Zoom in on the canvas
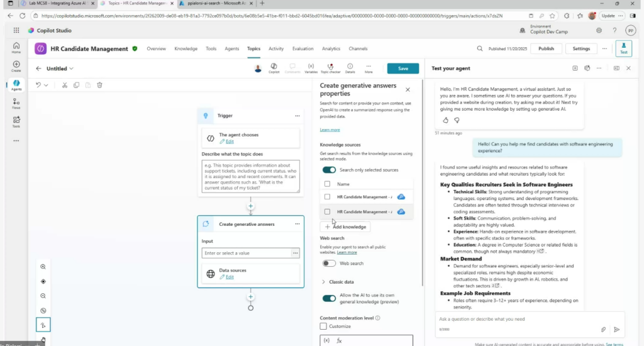The height and width of the screenshot is (346, 644). coord(43,267)
